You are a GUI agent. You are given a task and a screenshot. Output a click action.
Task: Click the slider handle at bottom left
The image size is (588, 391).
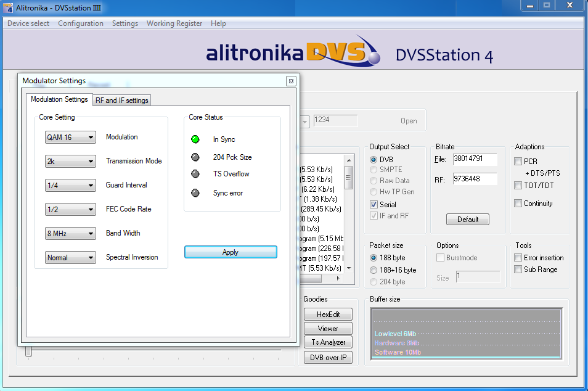click(28, 352)
